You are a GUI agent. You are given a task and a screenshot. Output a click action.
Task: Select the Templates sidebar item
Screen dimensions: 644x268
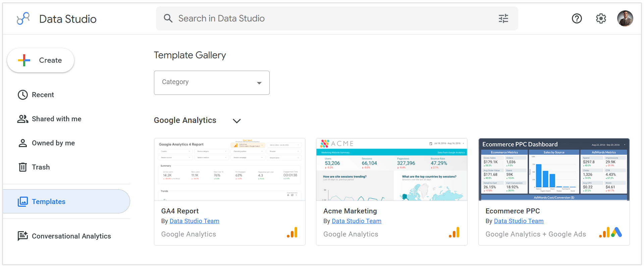66,201
